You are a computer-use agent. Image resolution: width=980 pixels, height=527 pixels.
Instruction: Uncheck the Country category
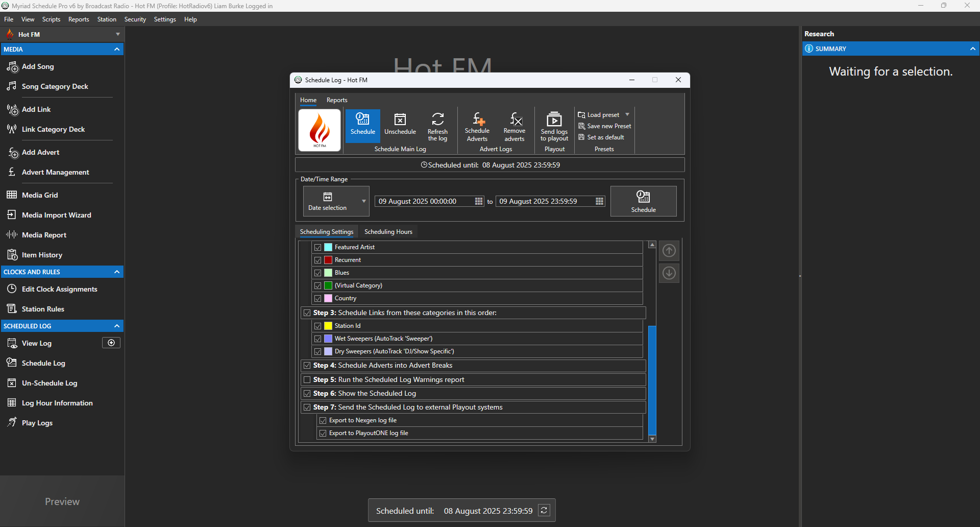pos(317,298)
